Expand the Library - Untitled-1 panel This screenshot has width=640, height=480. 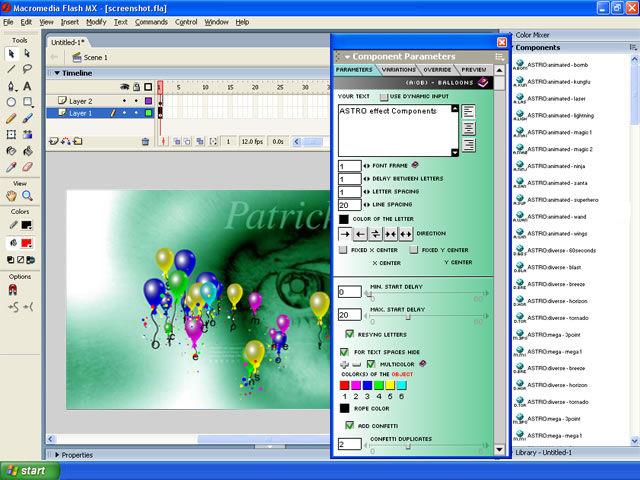(511, 452)
